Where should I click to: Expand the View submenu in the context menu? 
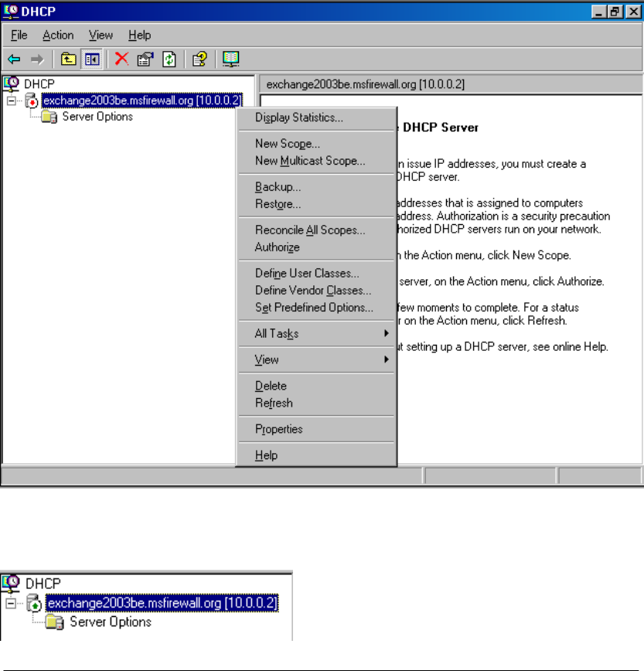pos(316,359)
